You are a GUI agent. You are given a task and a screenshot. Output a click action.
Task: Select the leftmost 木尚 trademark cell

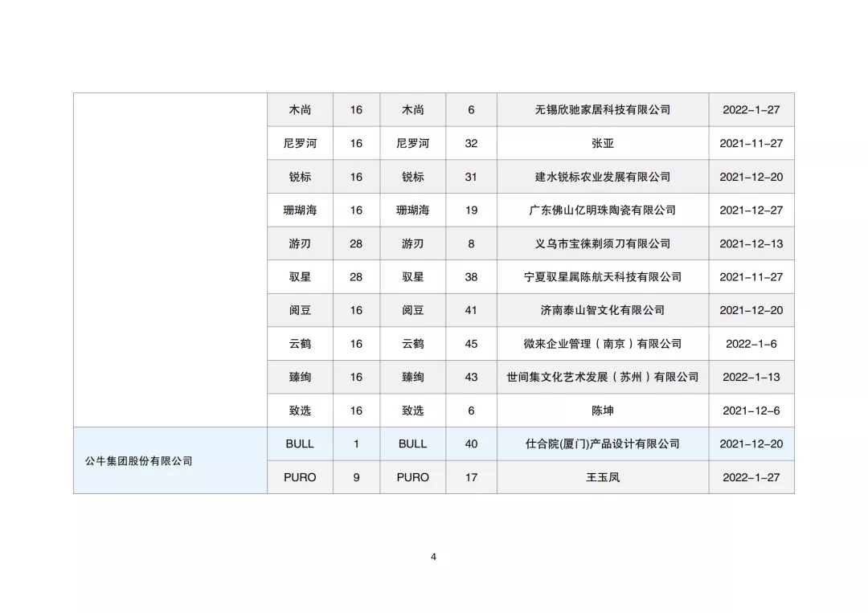pos(300,109)
